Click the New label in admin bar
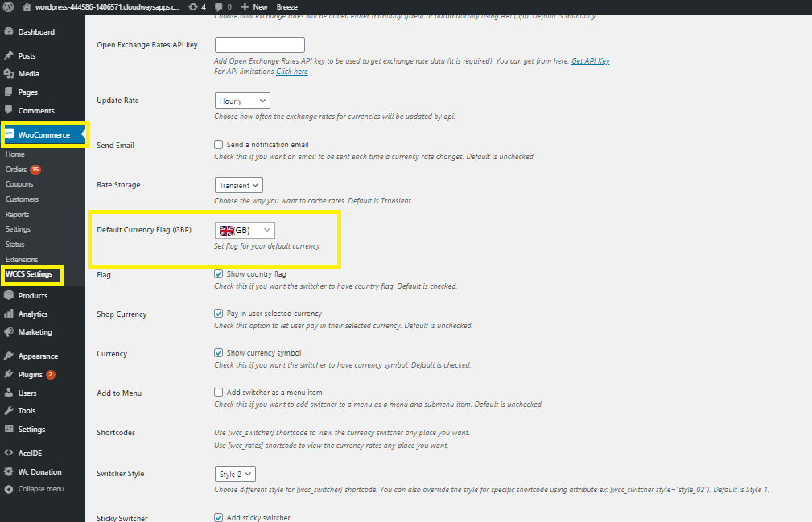The height and width of the screenshot is (522, 812). click(260, 7)
